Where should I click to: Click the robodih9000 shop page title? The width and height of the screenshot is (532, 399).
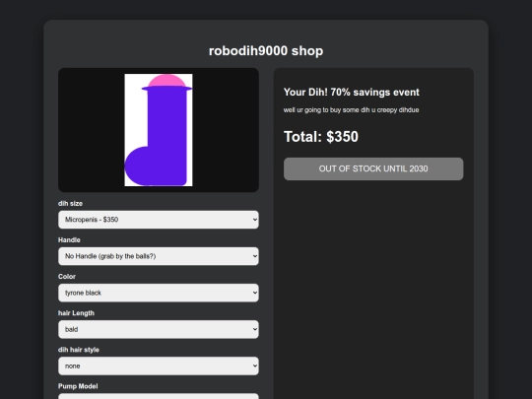tap(266, 51)
